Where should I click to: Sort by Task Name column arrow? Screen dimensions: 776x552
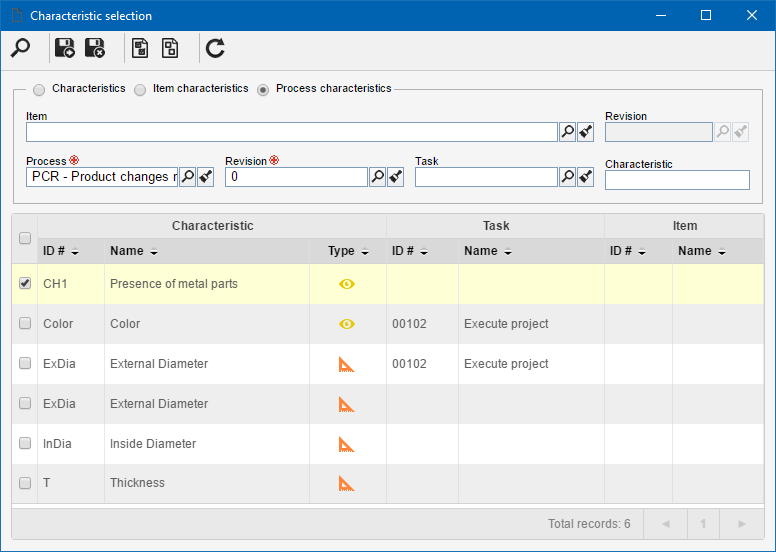click(508, 252)
